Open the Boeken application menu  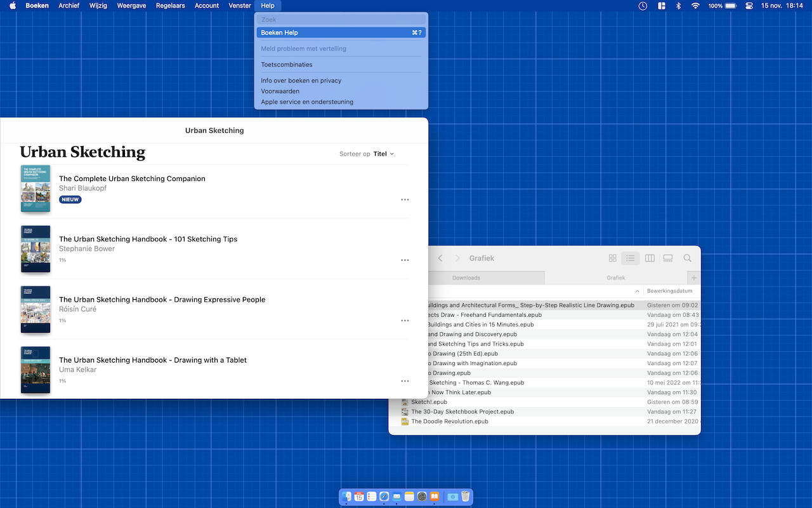pos(37,6)
